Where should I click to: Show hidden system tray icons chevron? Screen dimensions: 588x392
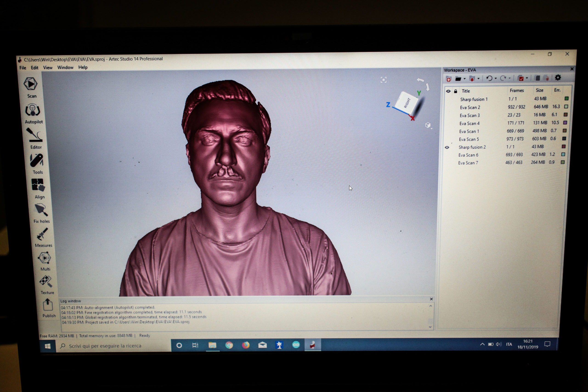(x=482, y=344)
